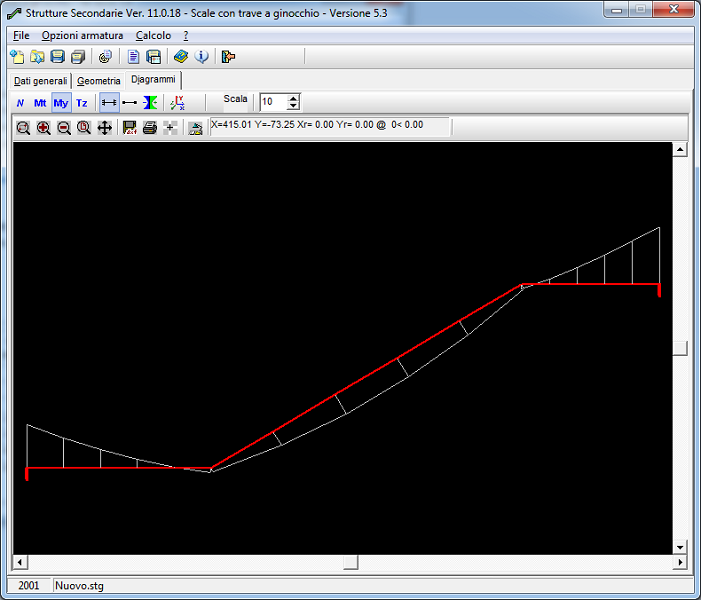701x600 pixels.
Task: Activate the pan four-arrow tool
Action: click(x=105, y=128)
